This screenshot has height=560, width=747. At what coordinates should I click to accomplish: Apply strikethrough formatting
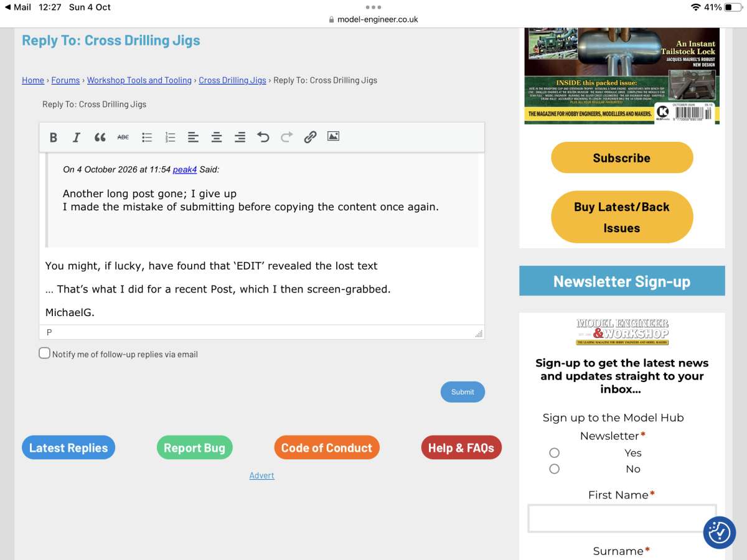tap(123, 138)
